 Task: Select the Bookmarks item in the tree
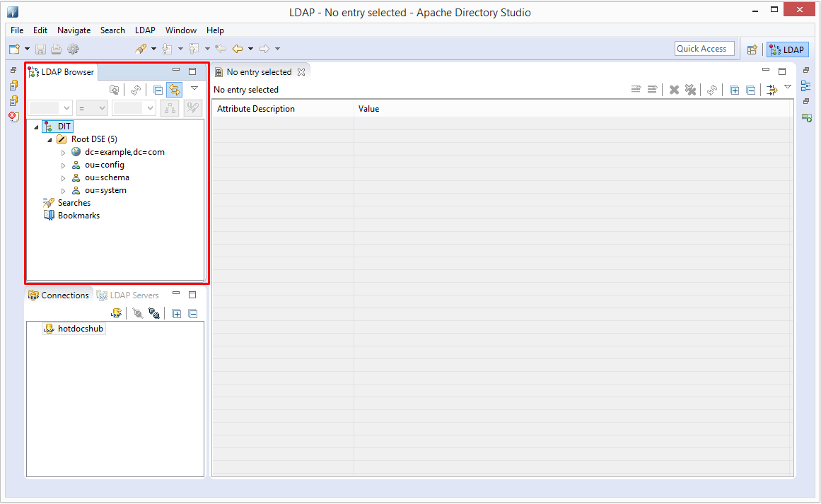tap(78, 216)
